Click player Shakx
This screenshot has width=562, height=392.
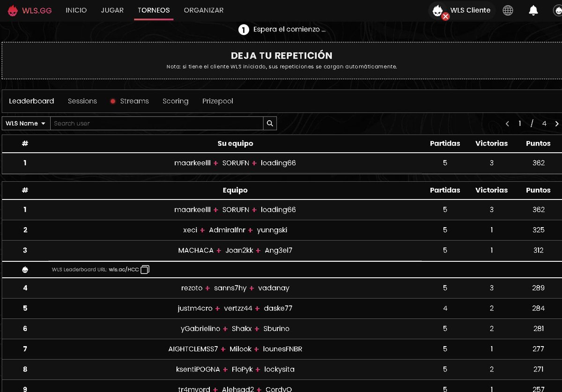pos(242,329)
